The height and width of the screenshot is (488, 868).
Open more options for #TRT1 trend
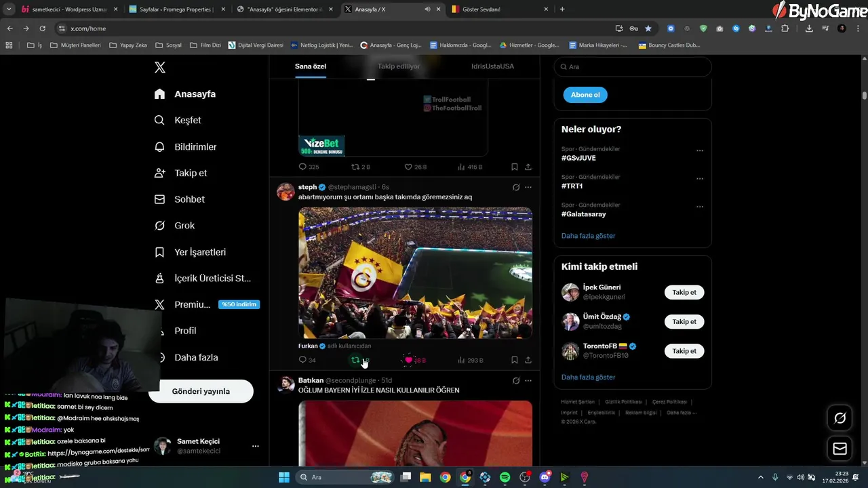(x=700, y=178)
